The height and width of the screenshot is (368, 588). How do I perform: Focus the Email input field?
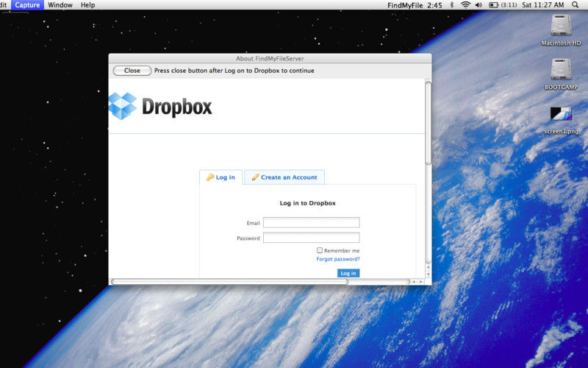[311, 222]
